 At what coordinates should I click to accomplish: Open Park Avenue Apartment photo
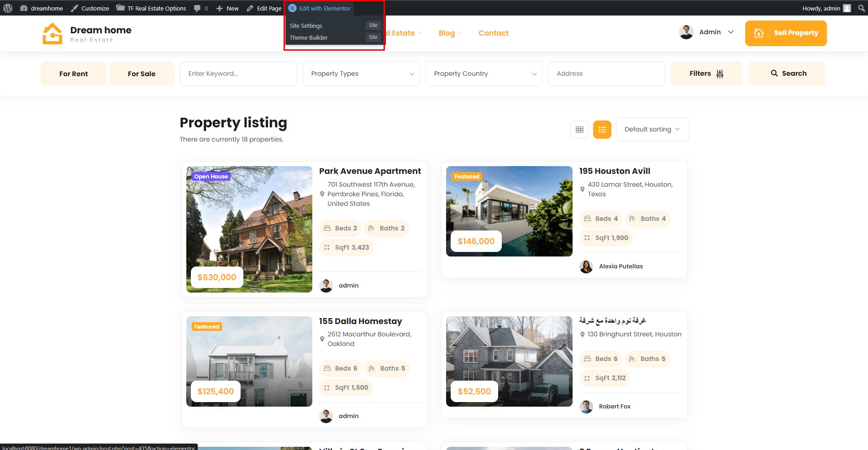point(249,229)
